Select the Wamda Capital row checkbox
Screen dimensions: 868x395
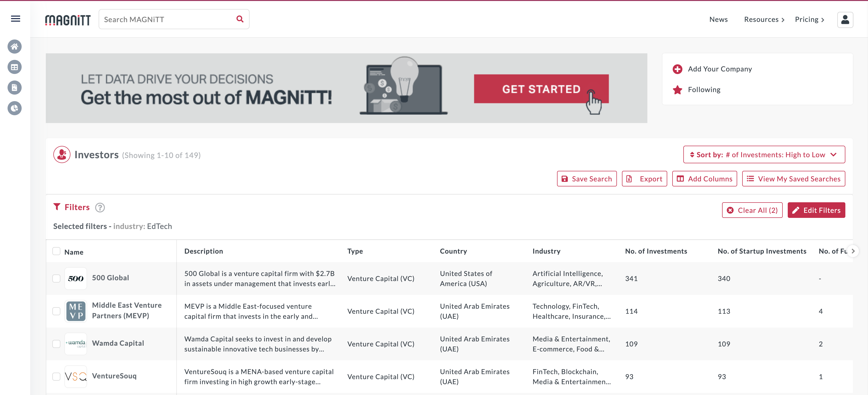[56, 344]
